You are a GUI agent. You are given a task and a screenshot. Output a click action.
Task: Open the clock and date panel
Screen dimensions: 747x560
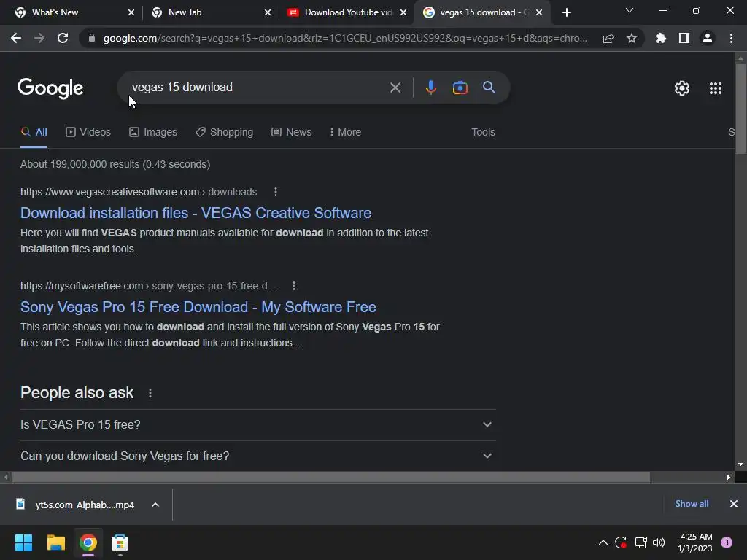click(x=695, y=542)
